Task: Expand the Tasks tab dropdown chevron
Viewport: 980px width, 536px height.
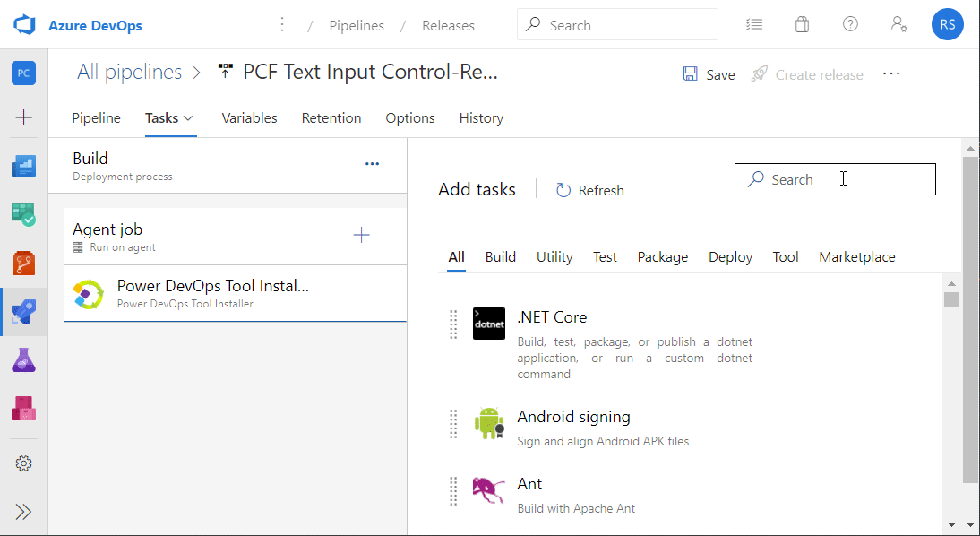Action: click(188, 118)
